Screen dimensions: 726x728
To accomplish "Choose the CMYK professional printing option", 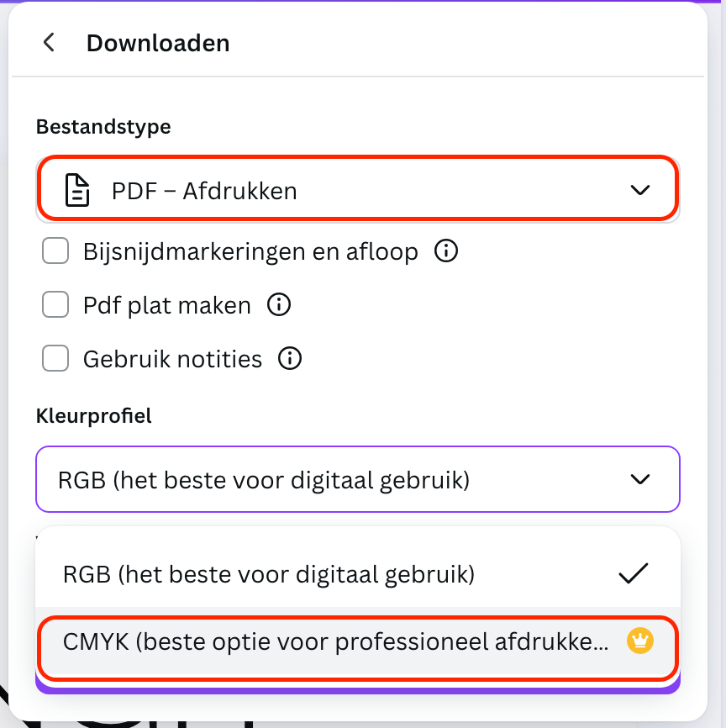I will click(334, 641).
